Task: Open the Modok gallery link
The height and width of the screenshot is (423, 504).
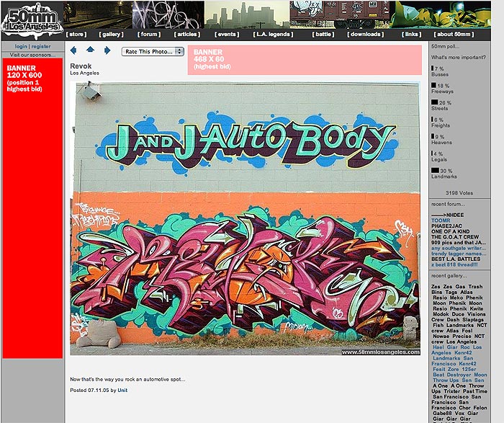Action: point(441,314)
